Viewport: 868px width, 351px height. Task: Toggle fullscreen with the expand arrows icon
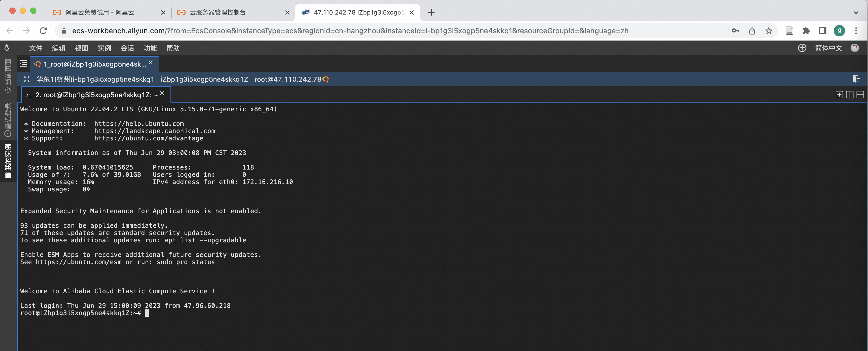pyautogui.click(x=27, y=79)
